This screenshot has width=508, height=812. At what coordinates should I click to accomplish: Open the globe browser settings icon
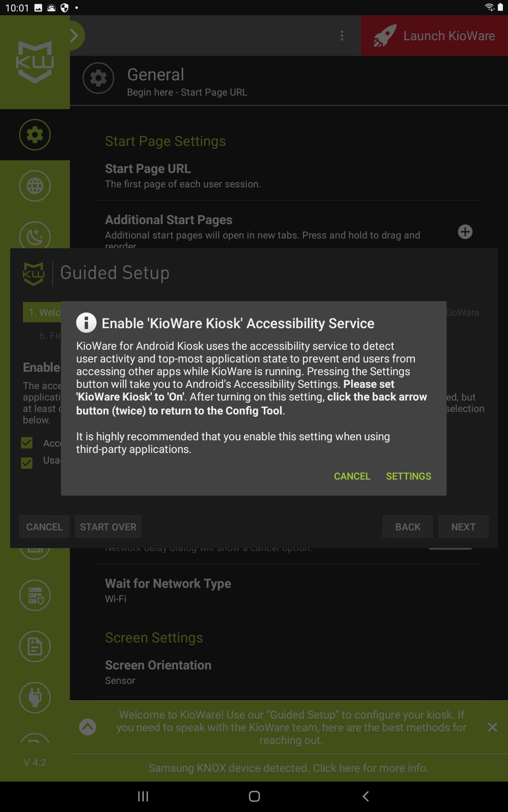pyautogui.click(x=35, y=186)
